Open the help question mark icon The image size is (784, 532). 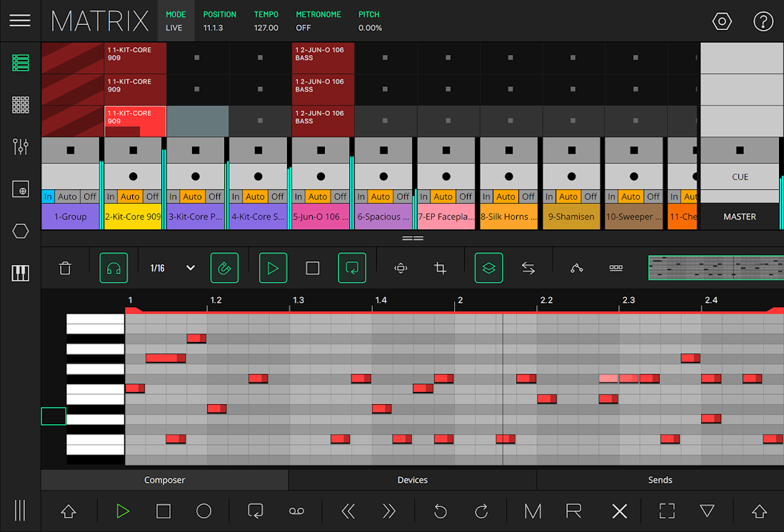[x=763, y=21]
